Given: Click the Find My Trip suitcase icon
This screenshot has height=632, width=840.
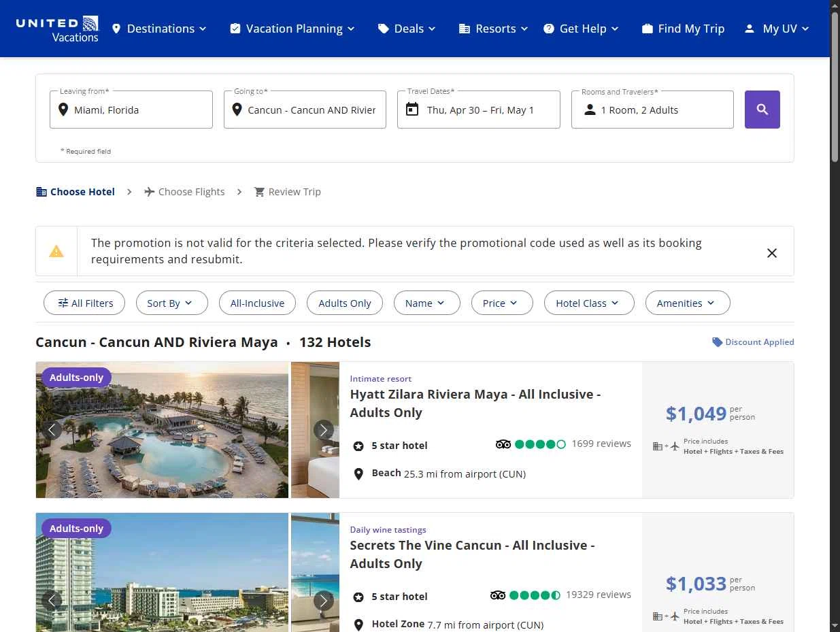Looking at the screenshot, I should click(648, 29).
